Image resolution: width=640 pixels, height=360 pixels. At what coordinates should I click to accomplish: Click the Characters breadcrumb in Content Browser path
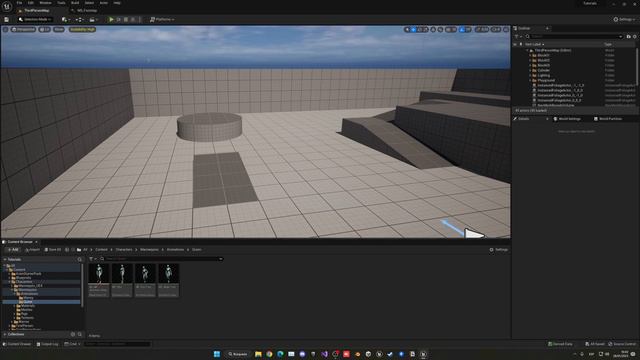(x=124, y=249)
